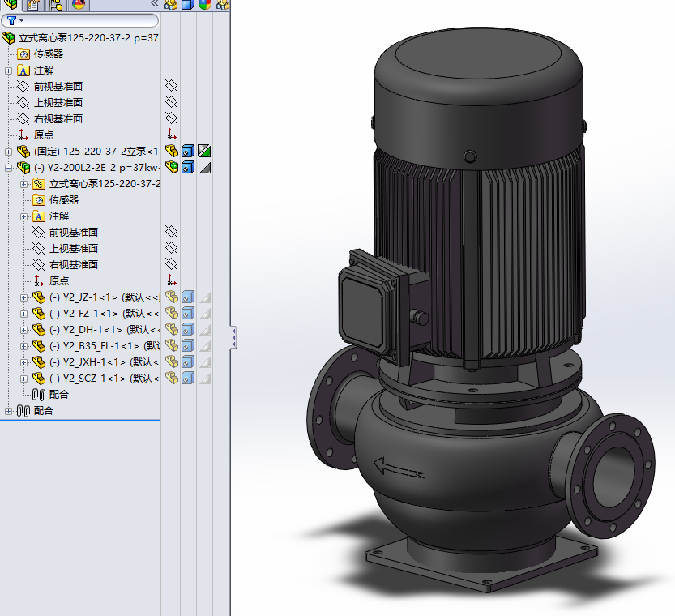
Task: Select the top-level 右视基准面 plane
Action: (58, 119)
